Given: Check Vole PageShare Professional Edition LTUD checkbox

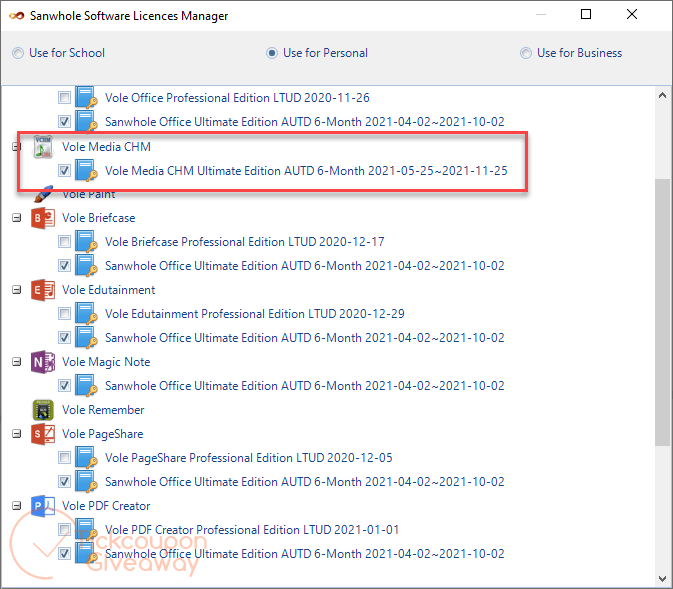Looking at the screenshot, I should [x=64, y=458].
